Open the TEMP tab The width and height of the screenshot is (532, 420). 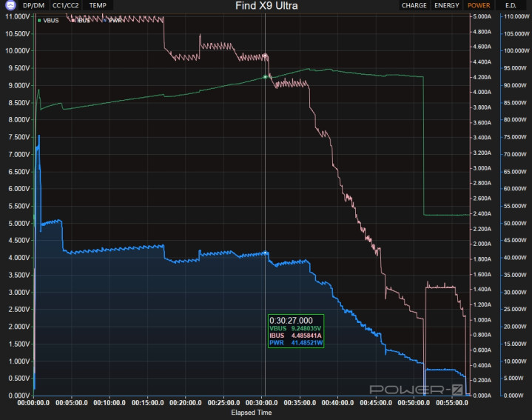point(98,5)
